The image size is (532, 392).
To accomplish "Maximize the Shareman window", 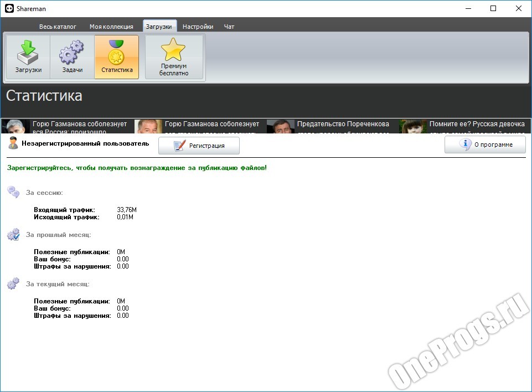I will (x=493, y=8).
